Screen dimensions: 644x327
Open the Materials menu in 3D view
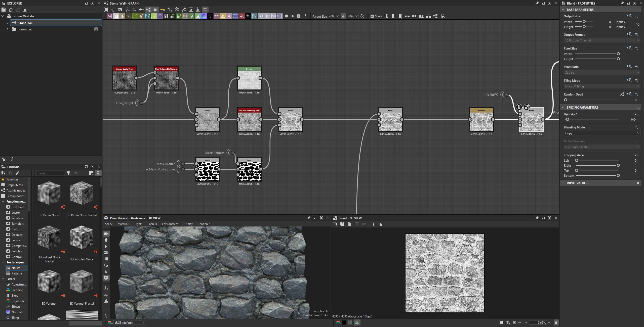pos(124,224)
